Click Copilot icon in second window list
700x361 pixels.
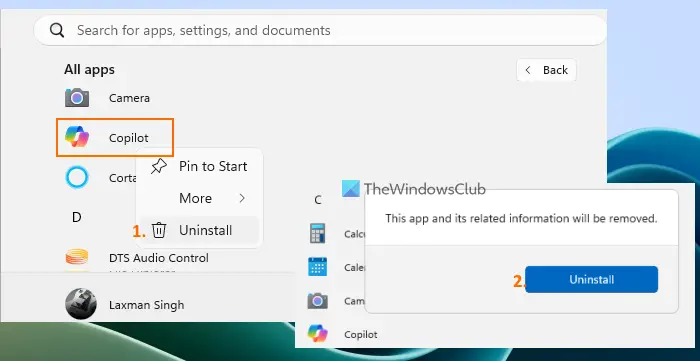click(x=317, y=333)
